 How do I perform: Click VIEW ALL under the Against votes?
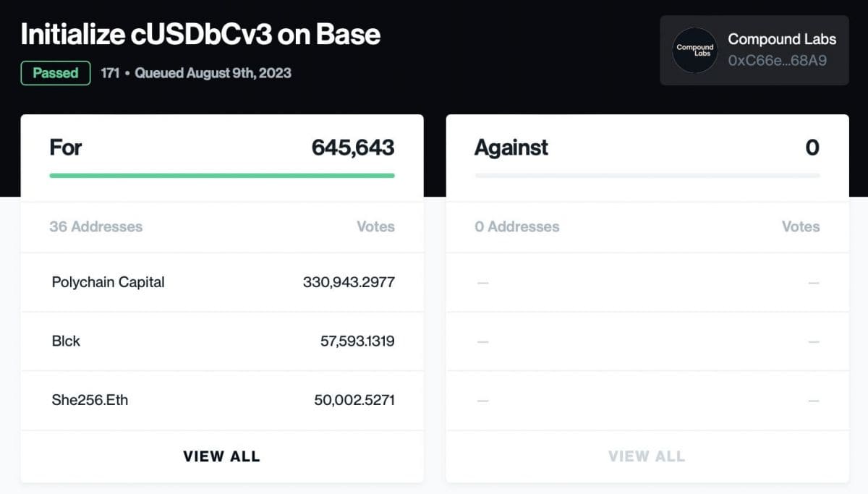pos(647,456)
